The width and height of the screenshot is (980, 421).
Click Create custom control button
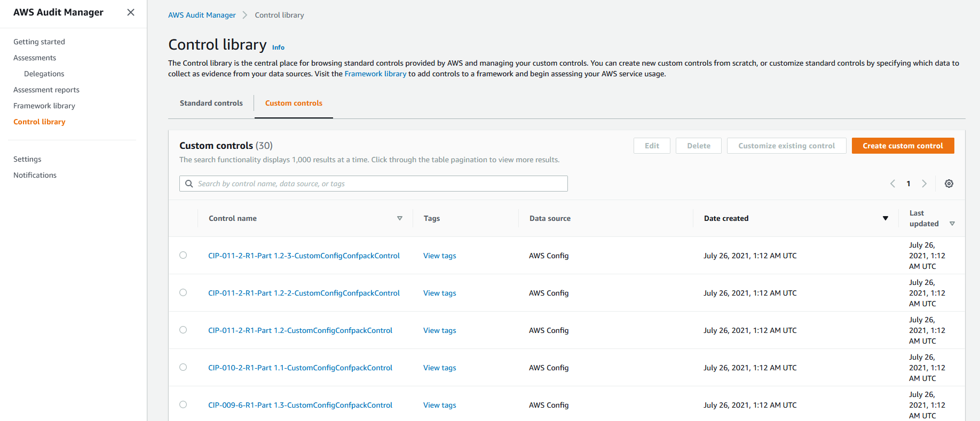(903, 146)
